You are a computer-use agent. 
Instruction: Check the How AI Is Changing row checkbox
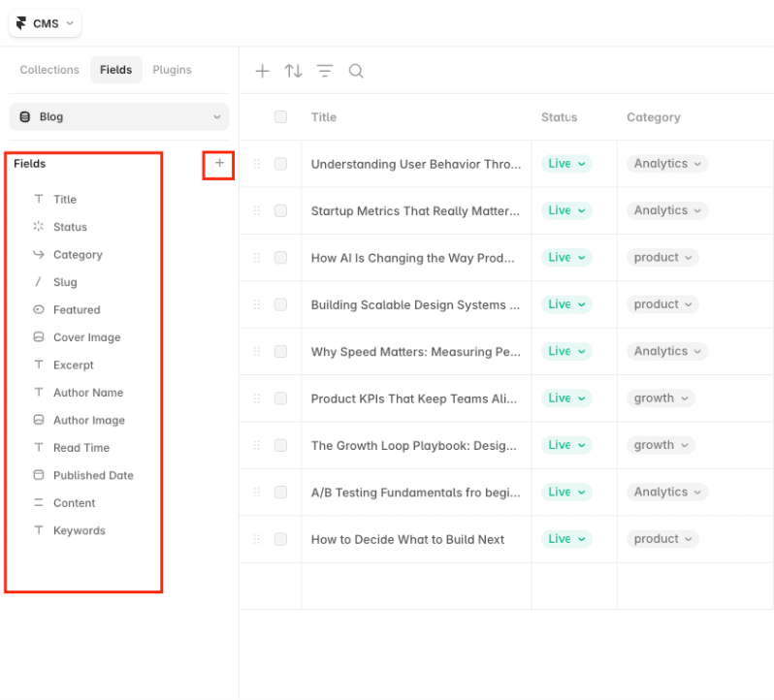280,258
